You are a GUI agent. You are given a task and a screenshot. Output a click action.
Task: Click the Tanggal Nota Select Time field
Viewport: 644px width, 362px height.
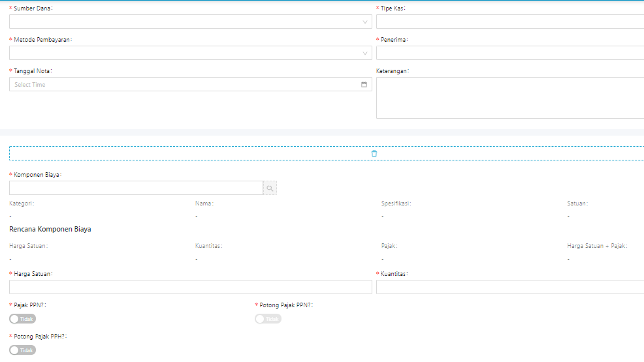click(191, 84)
